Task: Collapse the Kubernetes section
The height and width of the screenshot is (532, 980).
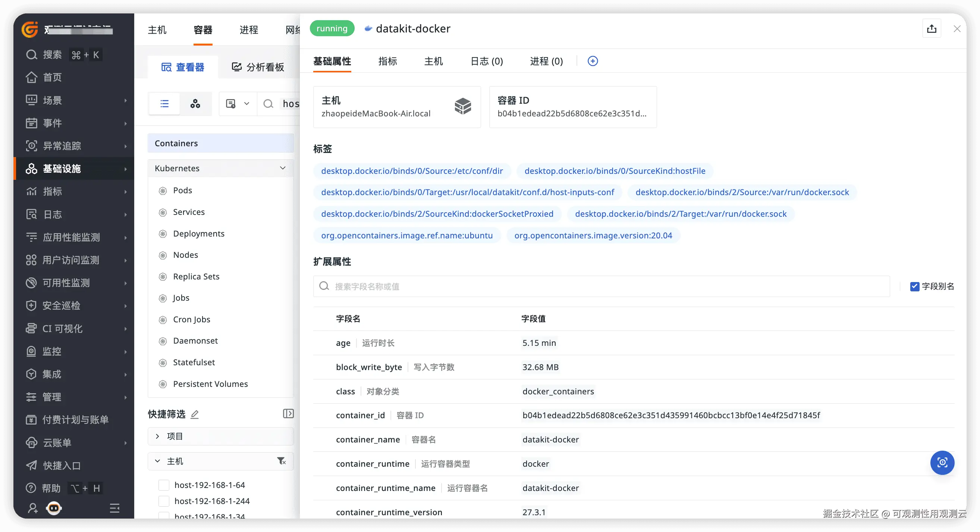Action: click(x=282, y=168)
